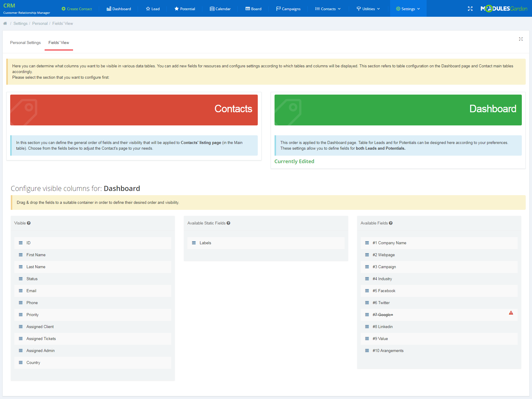Grab the drag handle of First Name
This screenshot has height=399, width=532.
pyautogui.click(x=21, y=255)
